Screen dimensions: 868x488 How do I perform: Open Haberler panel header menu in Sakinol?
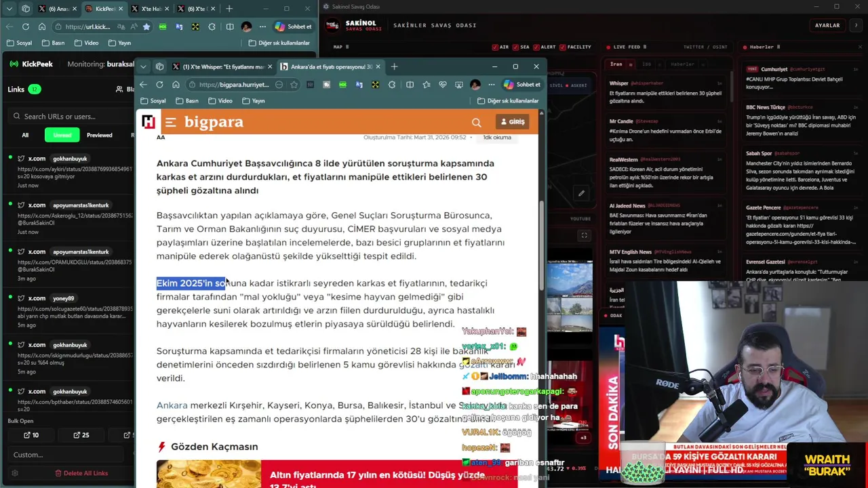click(778, 47)
